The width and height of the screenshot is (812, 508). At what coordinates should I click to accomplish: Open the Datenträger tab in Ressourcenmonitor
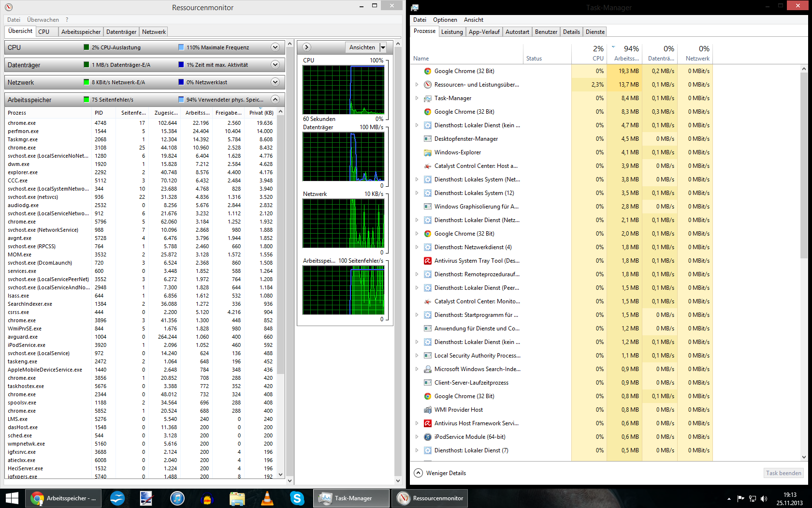pyautogui.click(x=121, y=32)
